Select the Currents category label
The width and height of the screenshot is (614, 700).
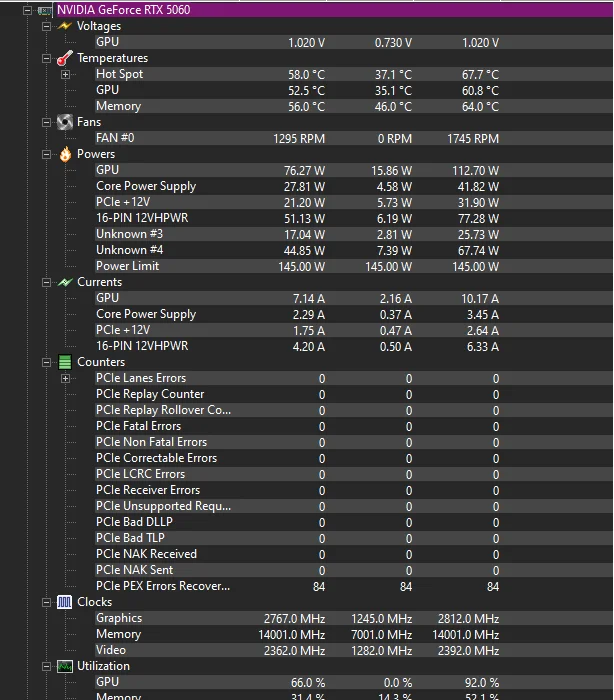click(x=100, y=282)
